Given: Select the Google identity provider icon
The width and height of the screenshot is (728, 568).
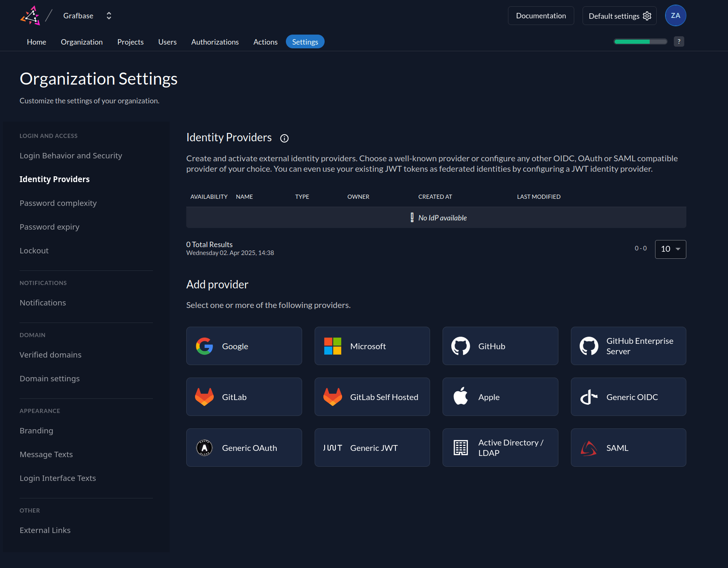Looking at the screenshot, I should pyautogui.click(x=204, y=346).
